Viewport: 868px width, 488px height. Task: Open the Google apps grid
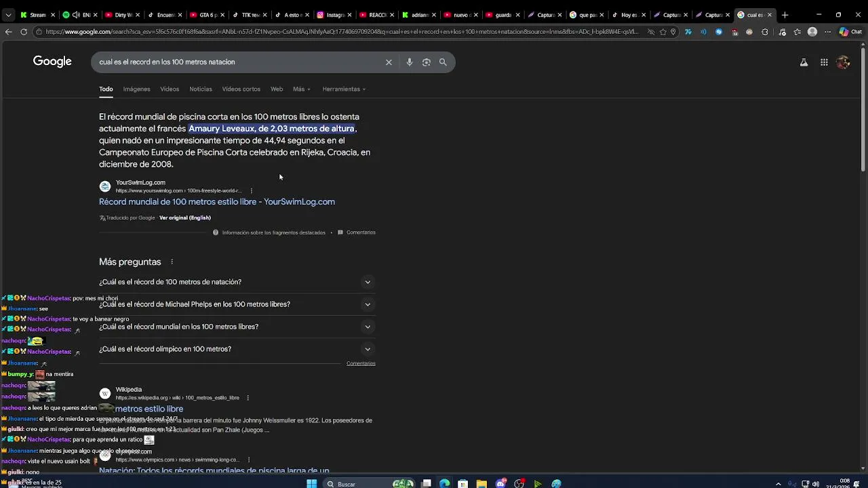coord(824,62)
